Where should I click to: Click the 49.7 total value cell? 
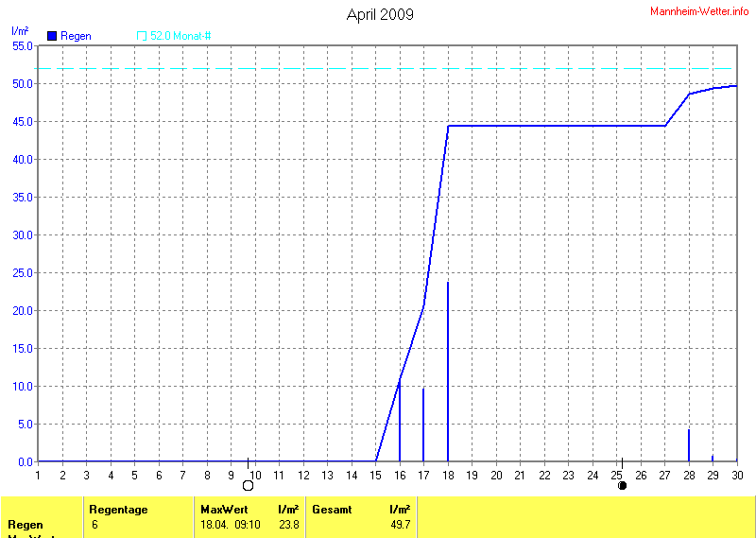400,524
